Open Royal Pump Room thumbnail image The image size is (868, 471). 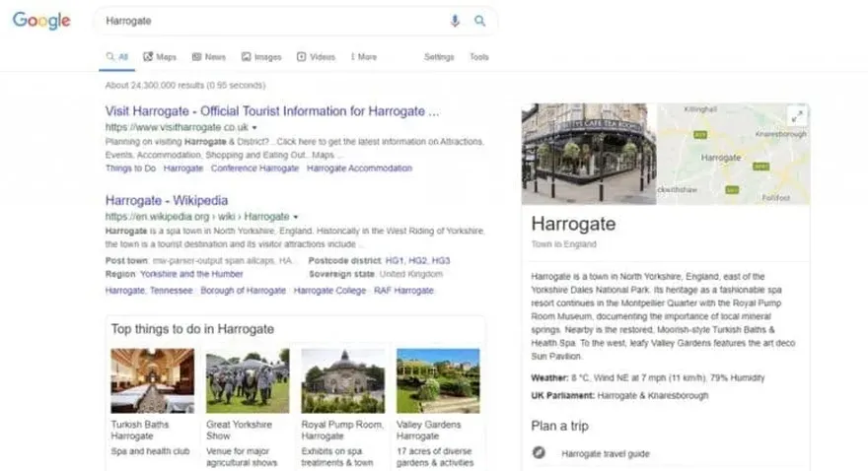[342, 380]
